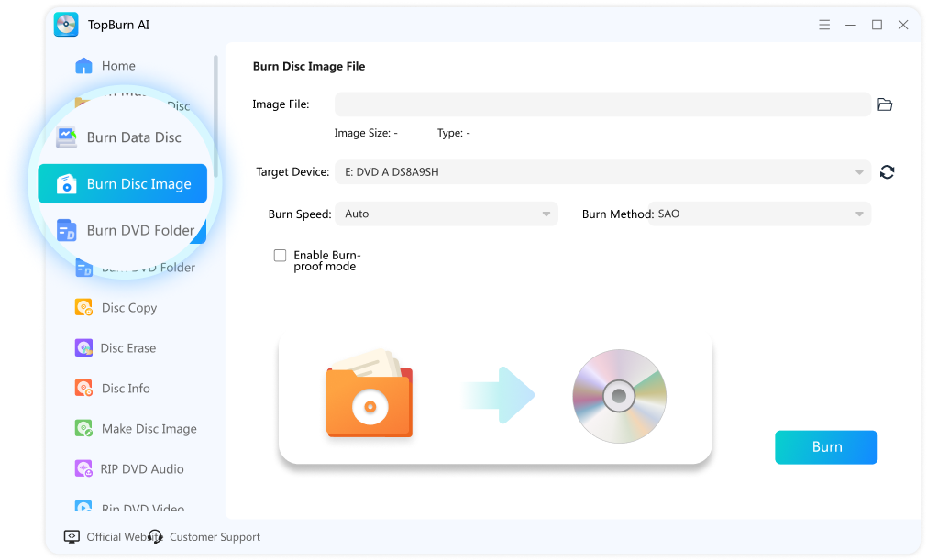Refresh the target device list
This screenshot has height=560, width=927.
(x=887, y=172)
